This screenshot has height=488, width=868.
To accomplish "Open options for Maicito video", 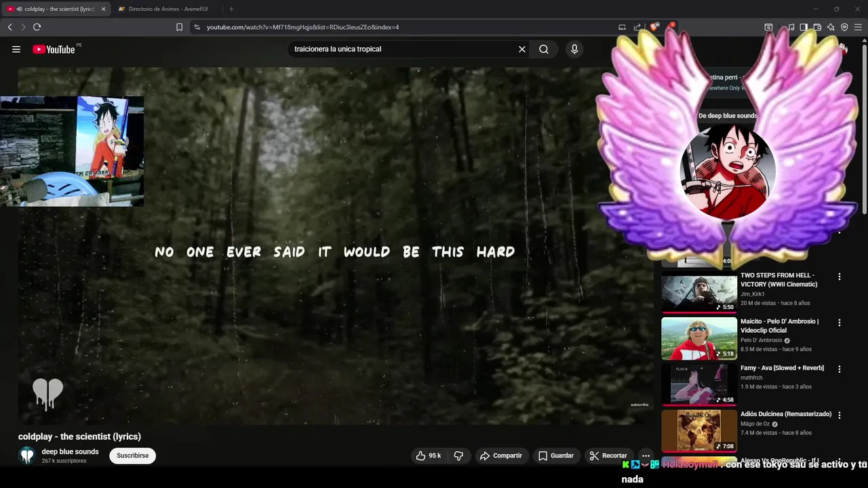I will 840,323.
